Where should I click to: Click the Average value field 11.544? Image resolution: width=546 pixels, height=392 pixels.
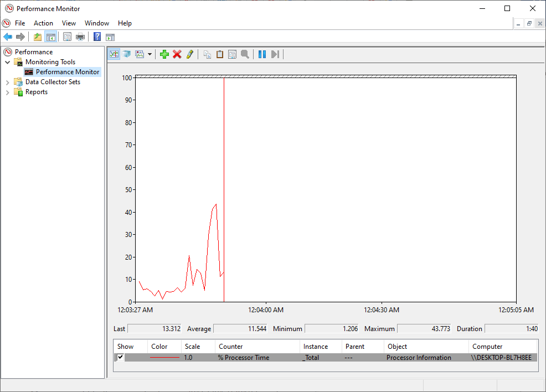pos(240,329)
